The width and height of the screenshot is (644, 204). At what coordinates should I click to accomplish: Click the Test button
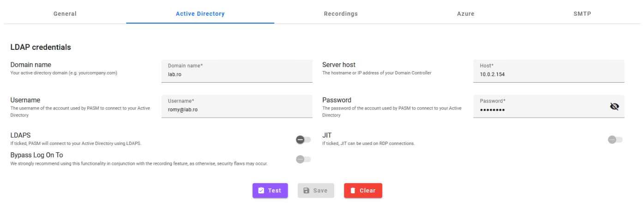[x=270, y=191]
